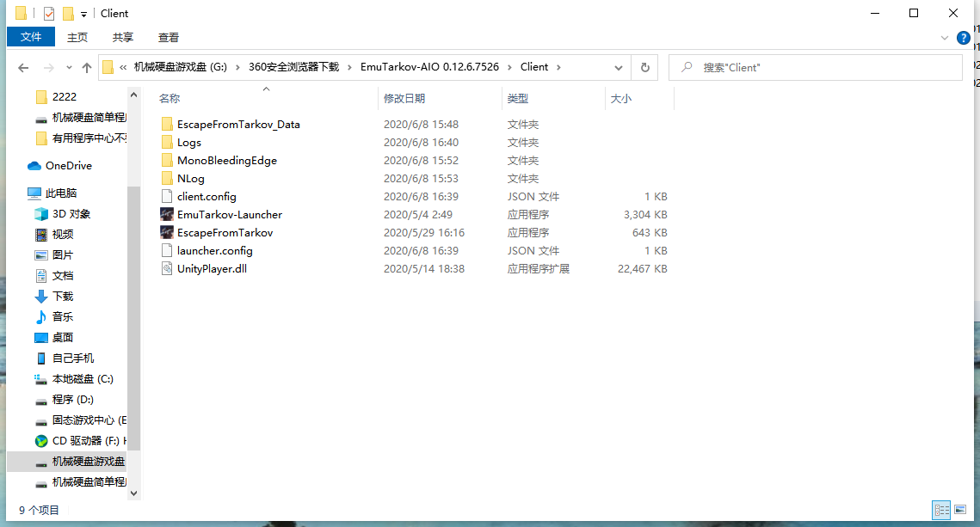The height and width of the screenshot is (527, 980).
Task: Open the 视频 library in sidebar
Action: click(54, 234)
